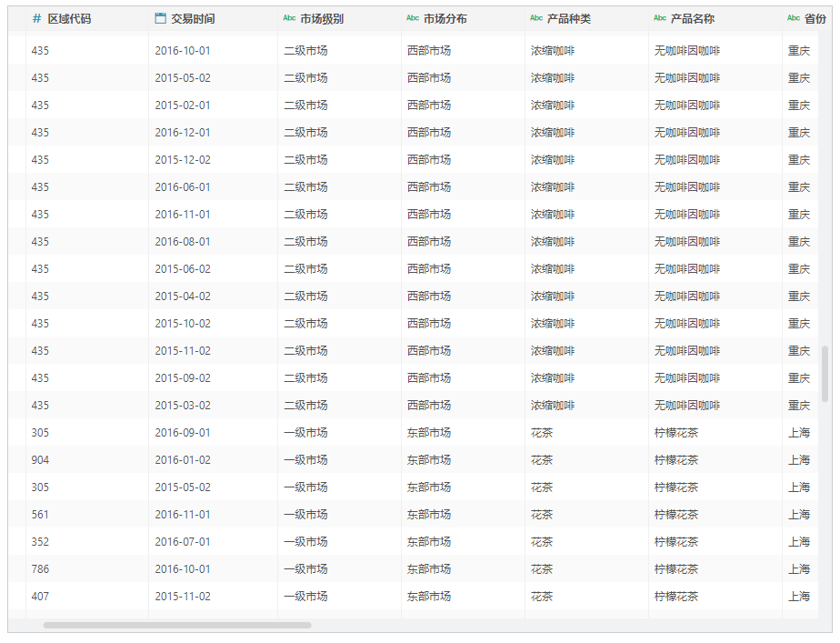
Task: Click 二级市场 in the 2015-02-01 row
Action: (x=305, y=105)
